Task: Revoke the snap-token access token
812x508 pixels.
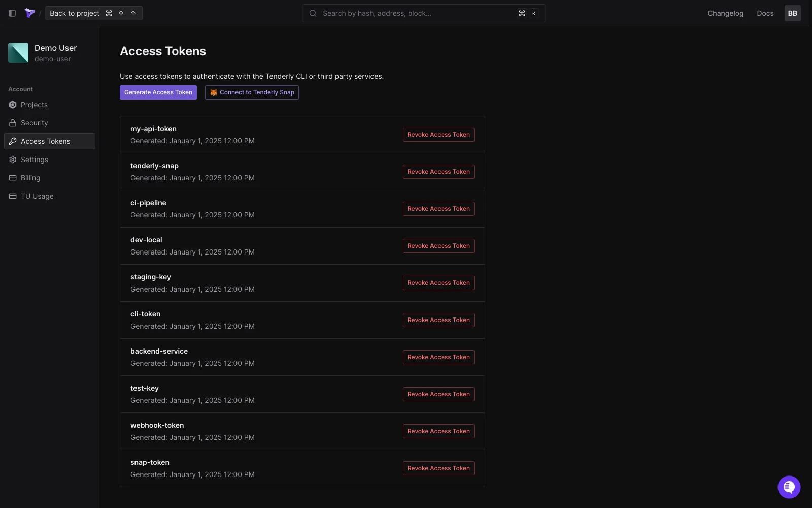Action: coord(438,468)
